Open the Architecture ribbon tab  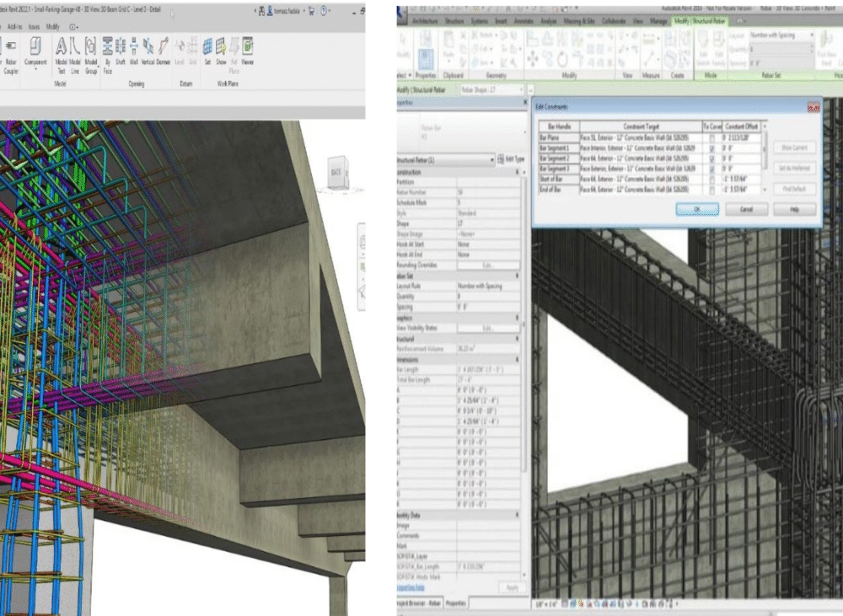coord(427,21)
